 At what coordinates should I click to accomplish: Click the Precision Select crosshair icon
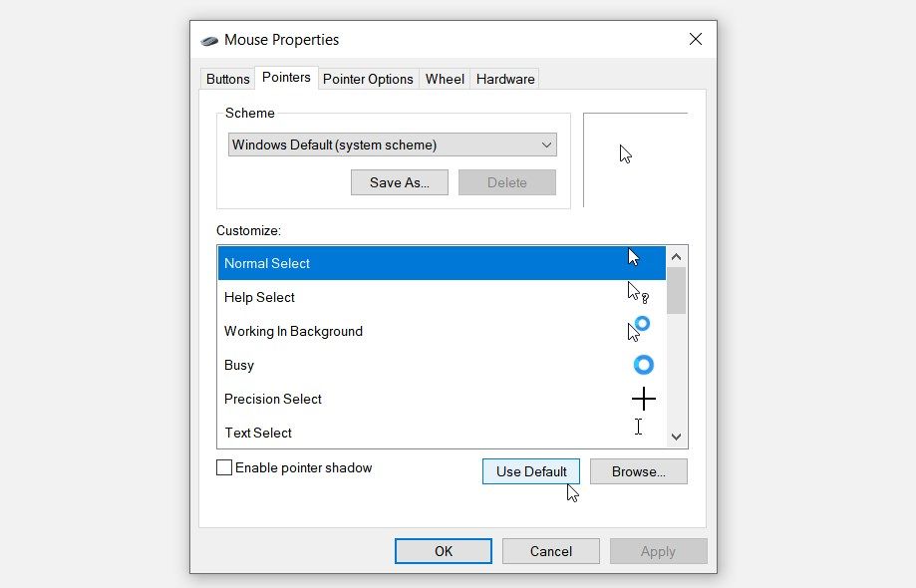click(643, 399)
